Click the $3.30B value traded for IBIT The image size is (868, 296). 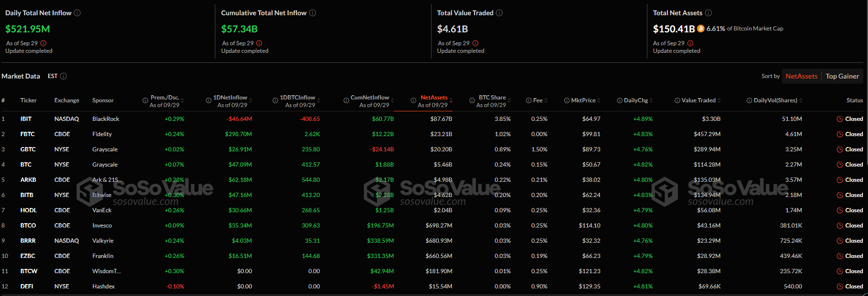pos(711,119)
